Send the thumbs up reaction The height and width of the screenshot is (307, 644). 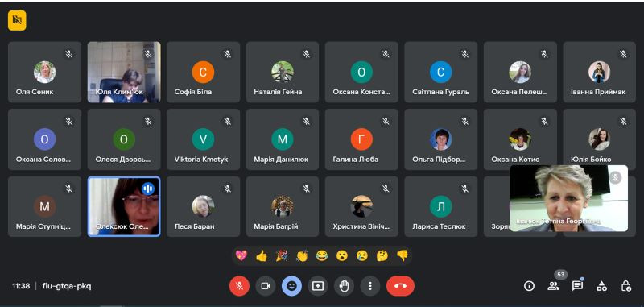click(261, 256)
